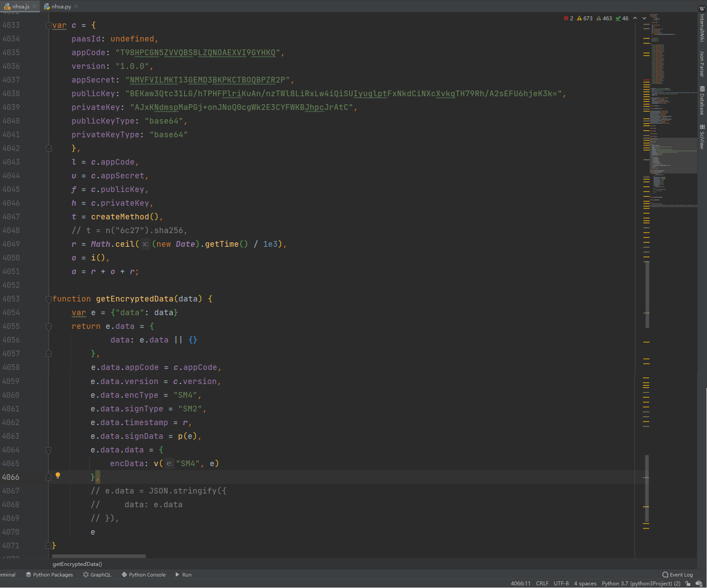Place cursor on createMethod() call
The image size is (707, 588).
click(x=125, y=217)
